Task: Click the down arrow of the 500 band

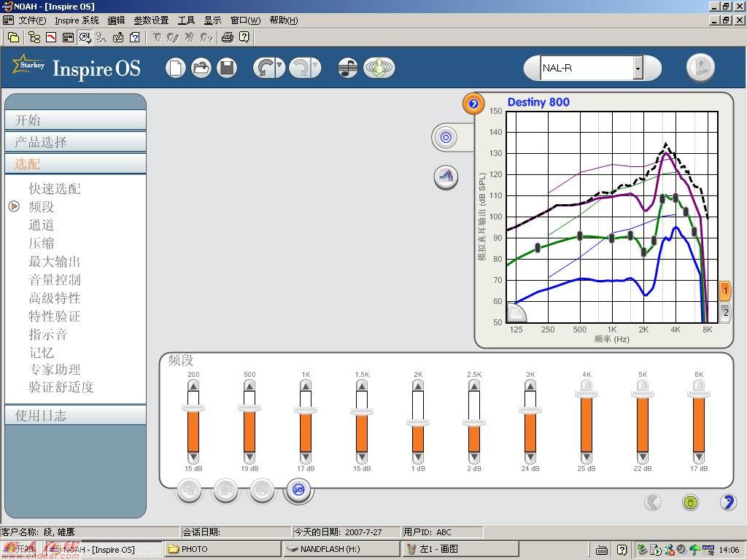Action: pos(249,458)
